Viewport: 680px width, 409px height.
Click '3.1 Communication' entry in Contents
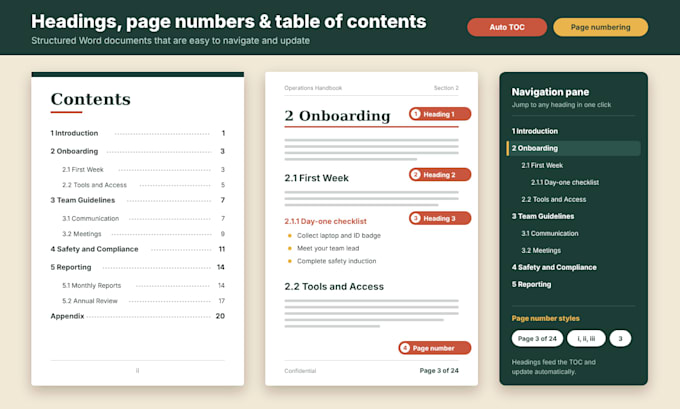point(143,219)
